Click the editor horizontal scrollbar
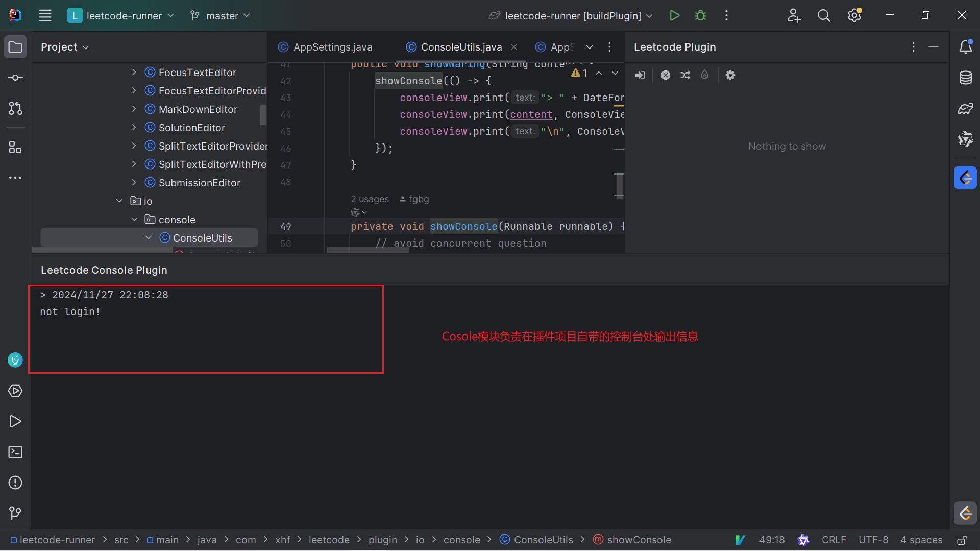 [x=367, y=250]
